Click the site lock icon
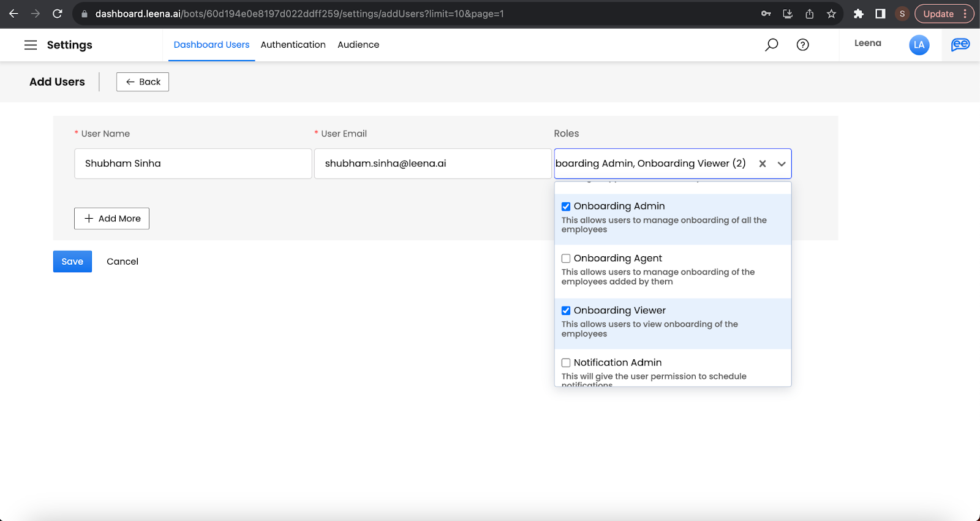The height and width of the screenshot is (521, 980). click(x=85, y=13)
